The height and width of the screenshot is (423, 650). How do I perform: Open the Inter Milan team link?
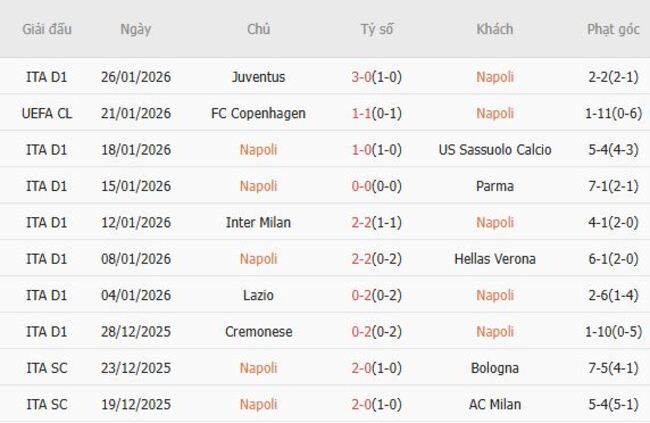tap(258, 223)
